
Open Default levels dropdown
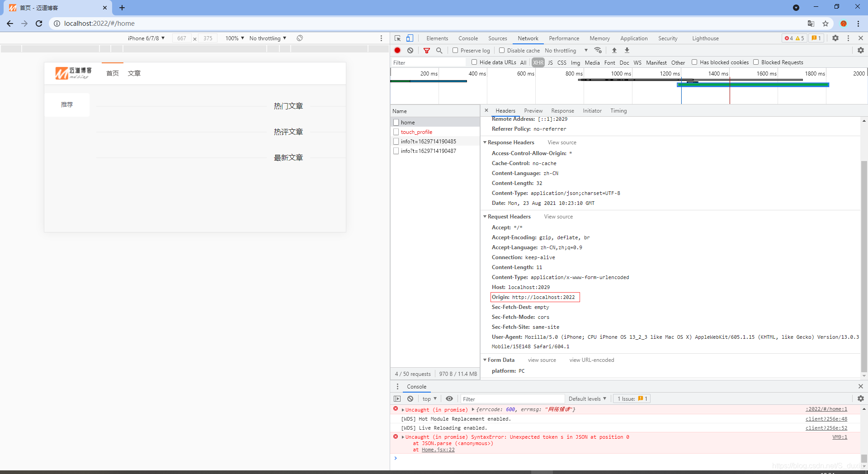coord(587,399)
